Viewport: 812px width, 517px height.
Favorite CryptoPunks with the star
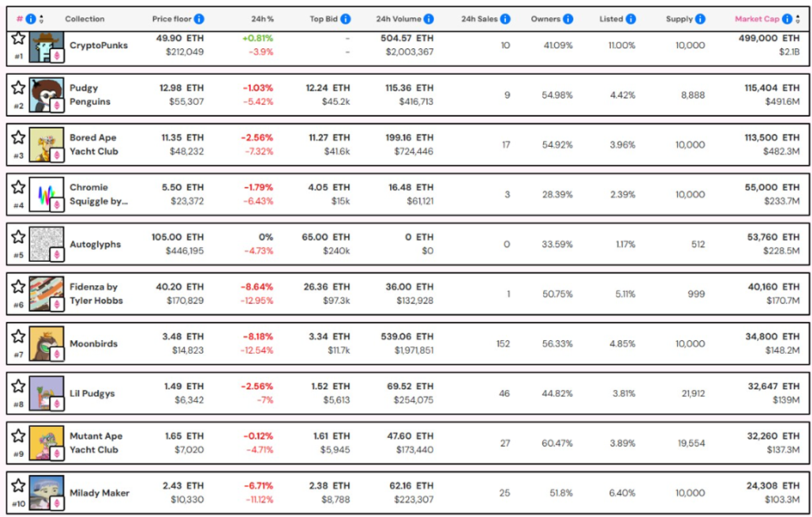[x=18, y=39]
